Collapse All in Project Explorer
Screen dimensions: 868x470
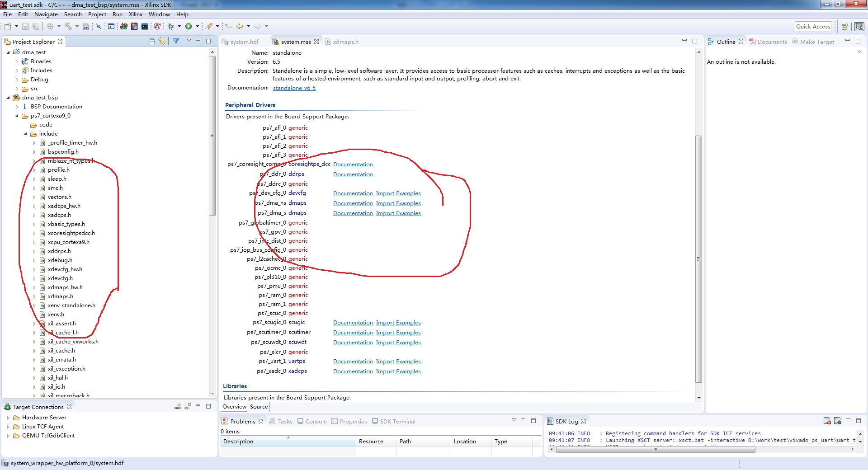click(x=152, y=42)
